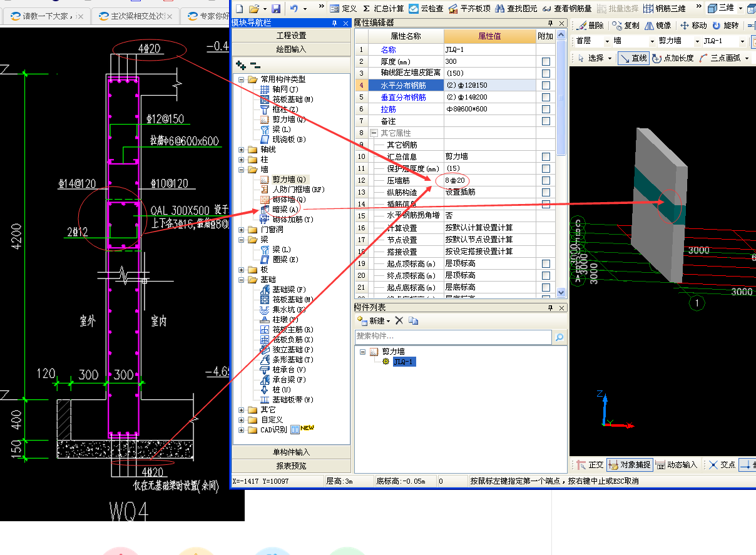Click the Open folder icon in toolbar

click(x=253, y=8)
